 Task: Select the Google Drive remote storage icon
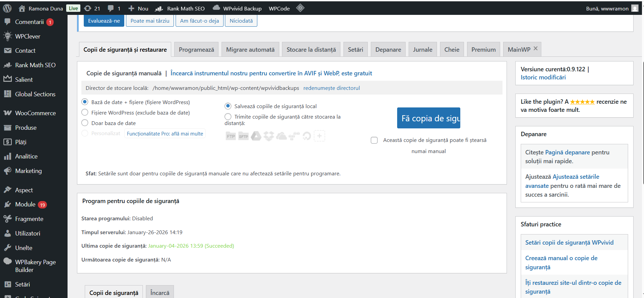tap(256, 136)
